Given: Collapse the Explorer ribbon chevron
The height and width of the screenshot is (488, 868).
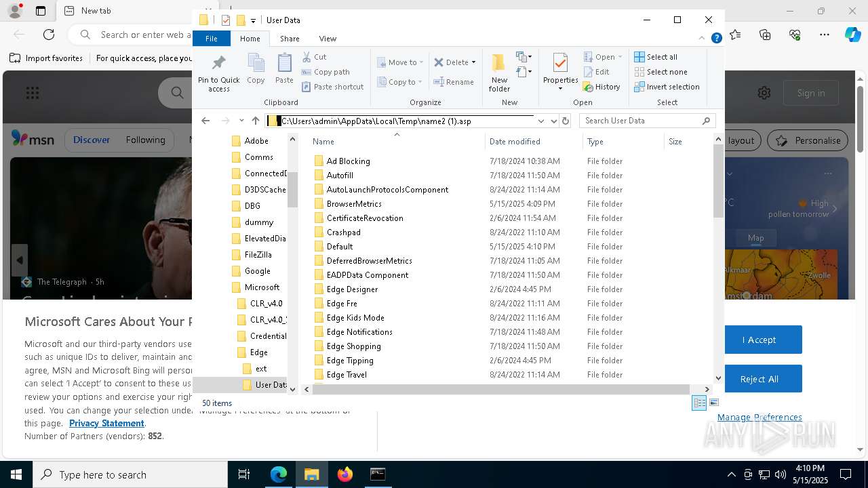Looking at the screenshot, I should click(703, 39).
